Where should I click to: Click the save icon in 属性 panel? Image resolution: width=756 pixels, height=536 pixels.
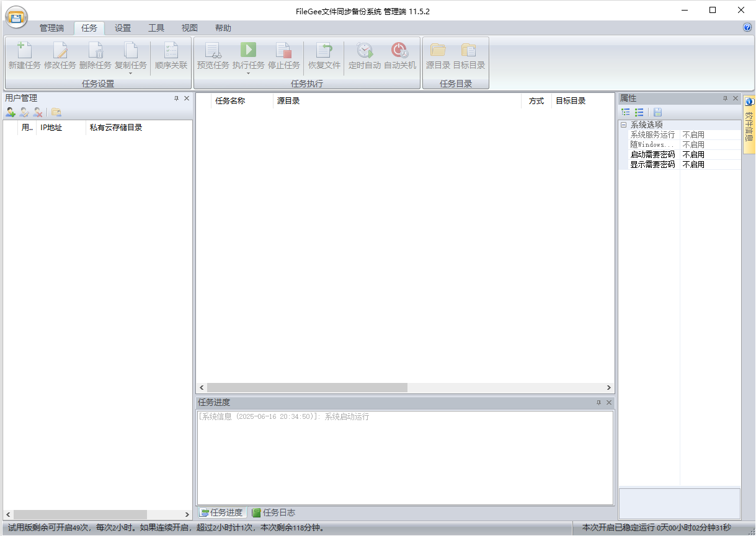click(658, 112)
